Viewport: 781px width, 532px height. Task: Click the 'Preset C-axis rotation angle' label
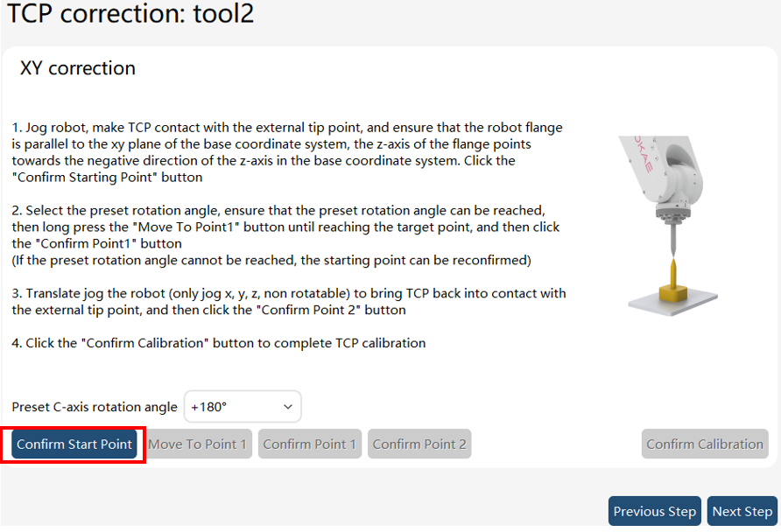coord(95,407)
